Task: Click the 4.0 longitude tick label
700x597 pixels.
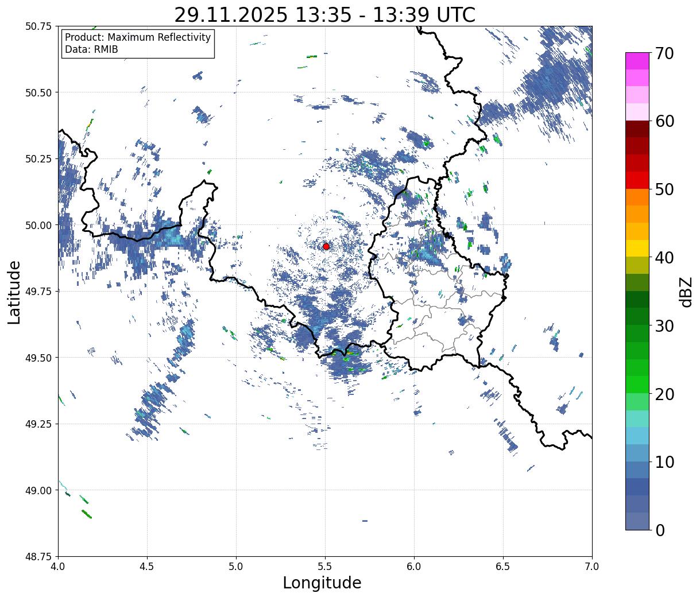Action: [x=58, y=567]
